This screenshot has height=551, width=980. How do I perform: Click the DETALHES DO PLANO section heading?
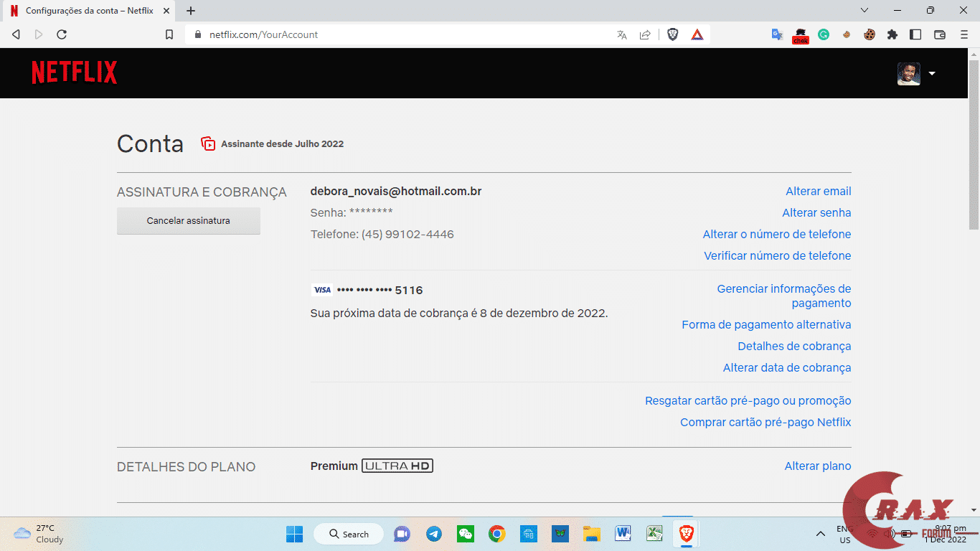(x=187, y=467)
